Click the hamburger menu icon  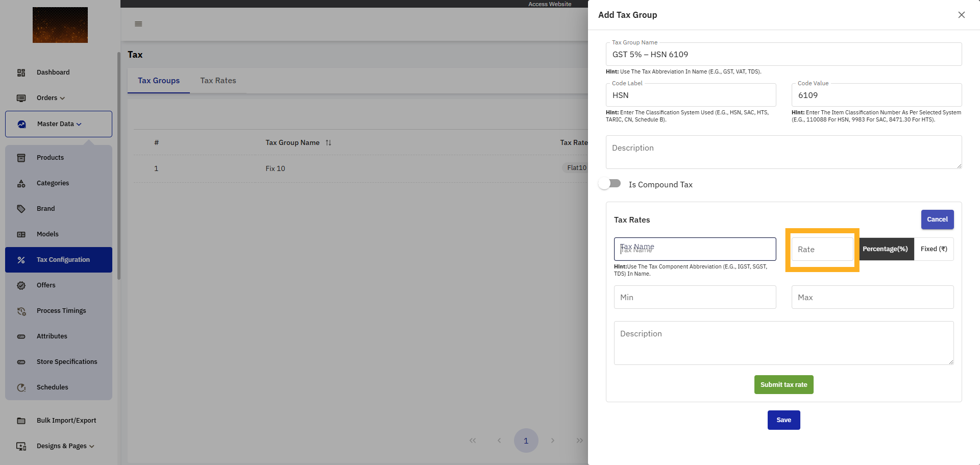click(x=138, y=24)
